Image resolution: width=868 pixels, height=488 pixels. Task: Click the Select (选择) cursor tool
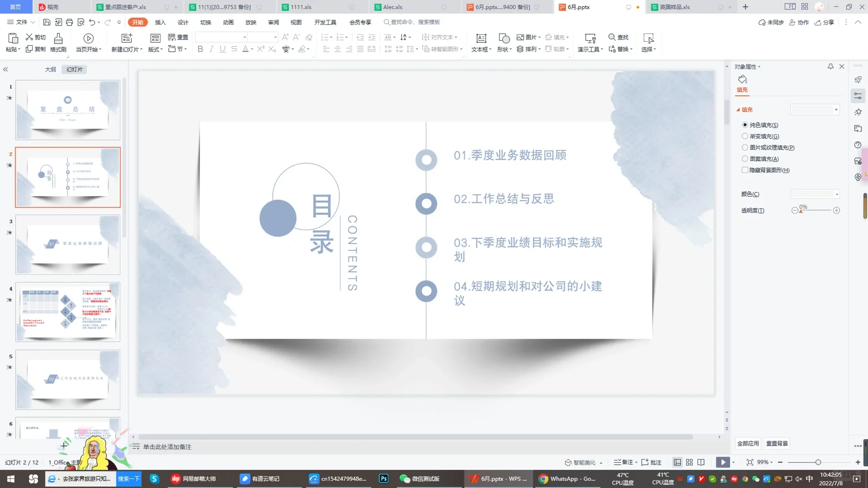[x=648, y=43]
